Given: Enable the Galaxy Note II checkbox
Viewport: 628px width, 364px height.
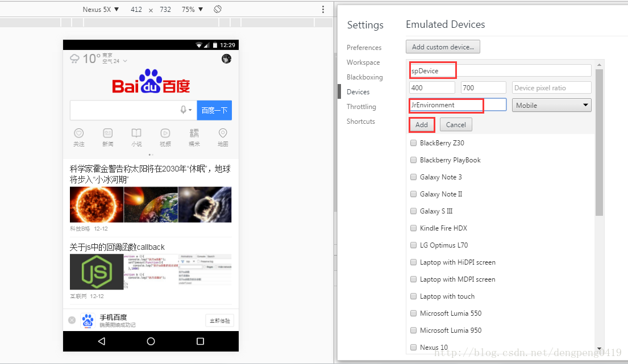Looking at the screenshot, I should point(413,194).
